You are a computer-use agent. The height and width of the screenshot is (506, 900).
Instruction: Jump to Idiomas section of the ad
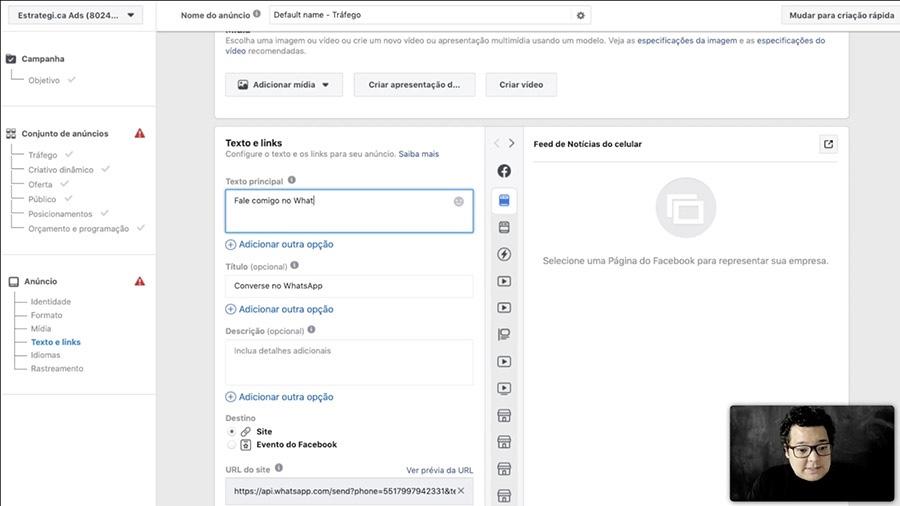tap(45, 355)
